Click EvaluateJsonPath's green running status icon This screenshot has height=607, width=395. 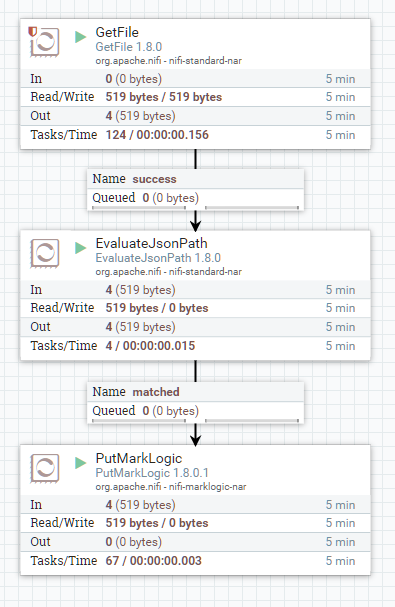pyautogui.click(x=81, y=248)
